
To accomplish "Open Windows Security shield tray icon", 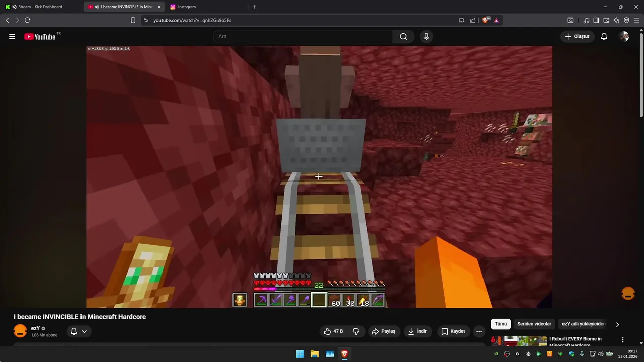I will coord(571,354).
